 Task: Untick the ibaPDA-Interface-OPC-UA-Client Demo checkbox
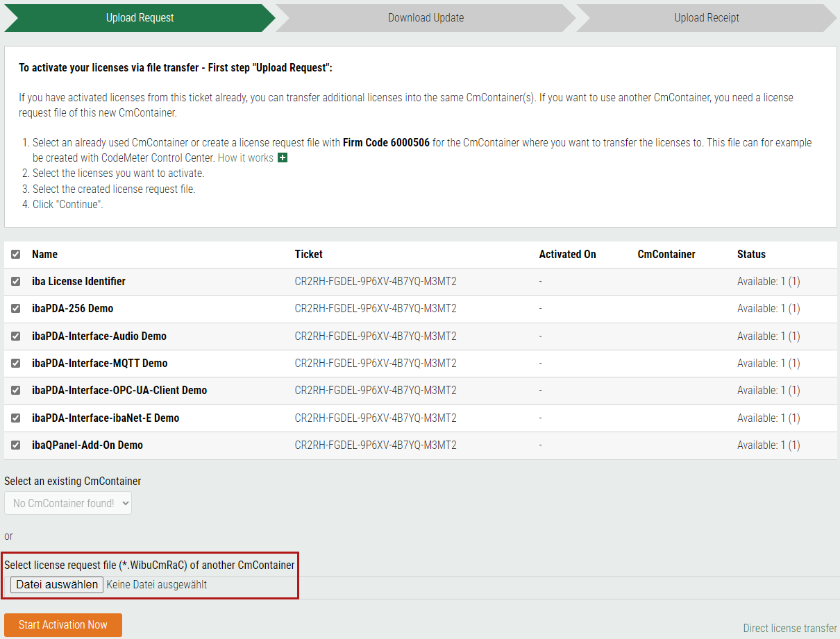(x=16, y=391)
